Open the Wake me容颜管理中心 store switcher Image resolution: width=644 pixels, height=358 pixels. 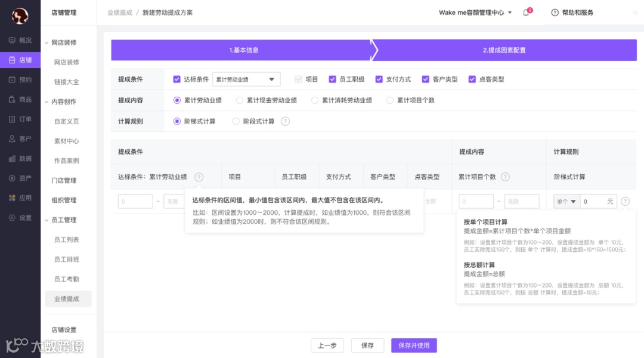pyautogui.click(x=475, y=13)
